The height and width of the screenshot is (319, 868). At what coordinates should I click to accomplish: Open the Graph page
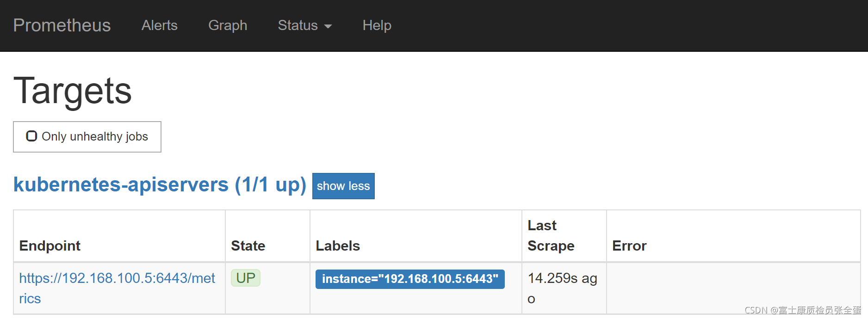(228, 25)
